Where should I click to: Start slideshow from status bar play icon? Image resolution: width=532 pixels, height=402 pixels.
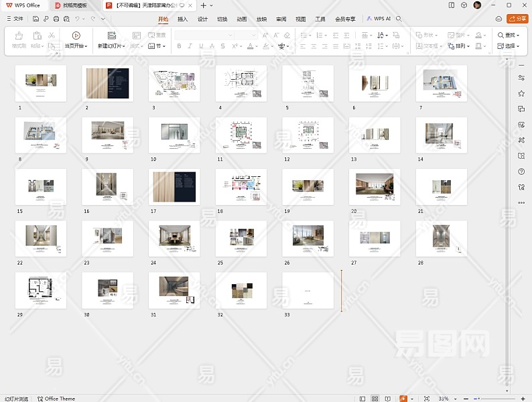point(403,399)
